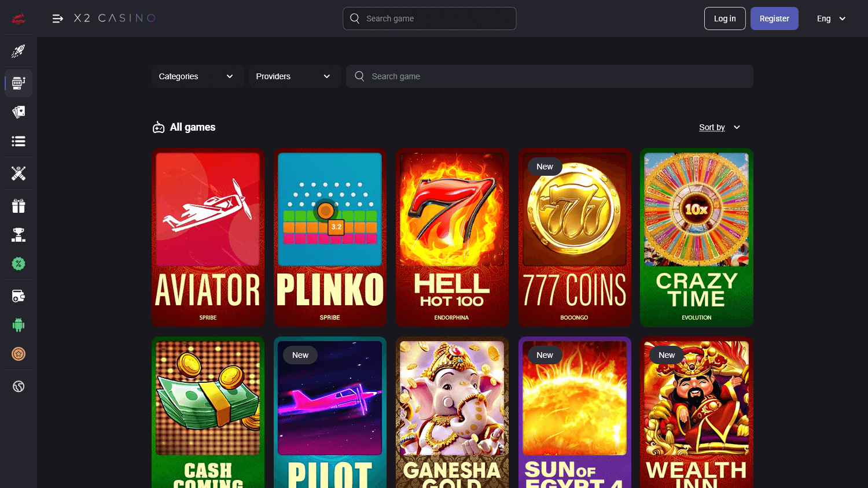This screenshot has height=488, width=868.
Task: Open the Sun of Egypt 4 game
Action: [575, 412]
